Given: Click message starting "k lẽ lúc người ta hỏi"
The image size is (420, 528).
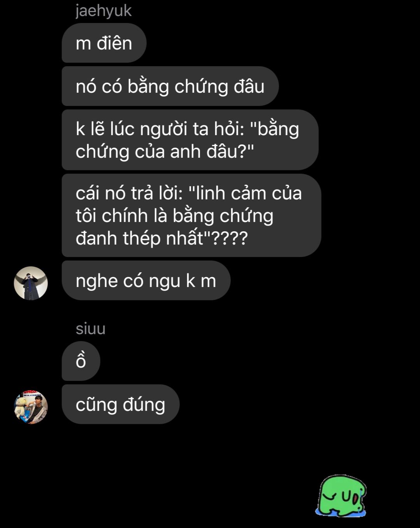Looking at the screenshot, I should (190, 140).
